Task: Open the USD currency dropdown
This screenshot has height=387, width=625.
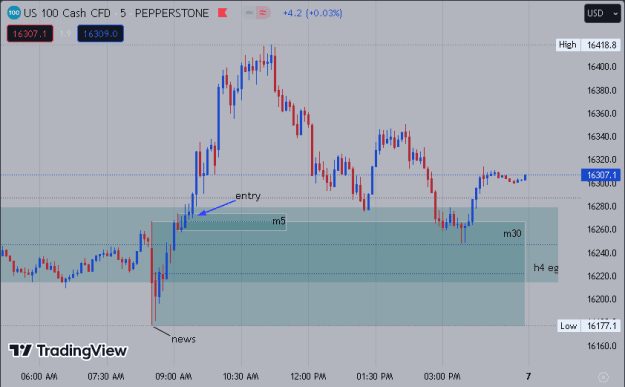Action: 602,13
